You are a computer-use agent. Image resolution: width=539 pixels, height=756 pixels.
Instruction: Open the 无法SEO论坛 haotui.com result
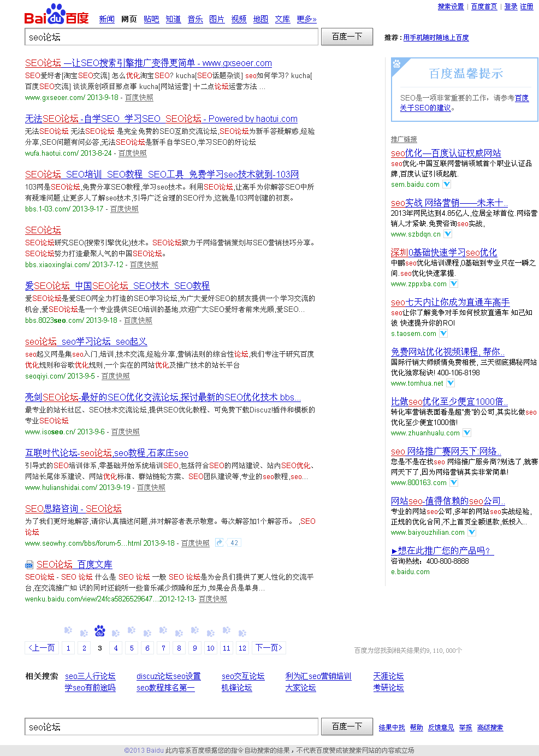(x=161, y=119)
